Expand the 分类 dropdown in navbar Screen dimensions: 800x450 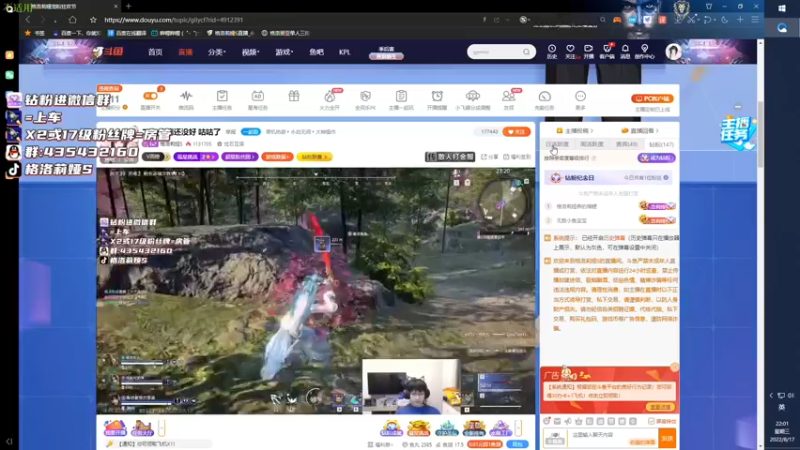(217, 52)
